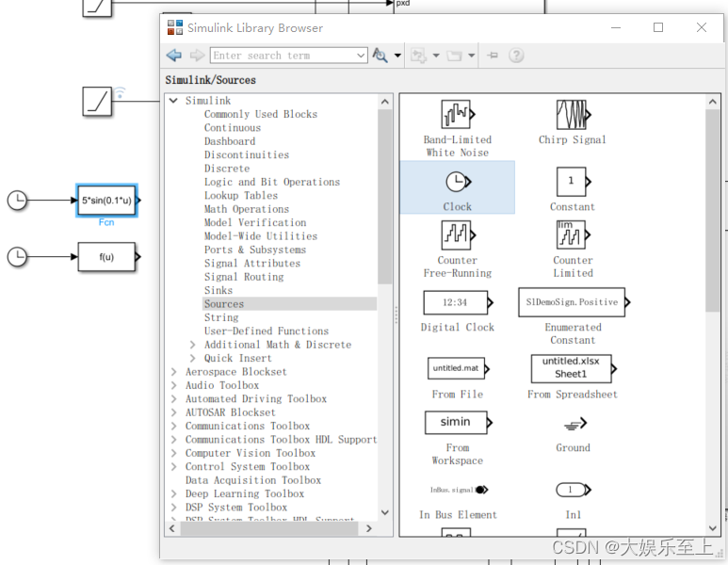Click the search binoculars icon

point(380,56)
